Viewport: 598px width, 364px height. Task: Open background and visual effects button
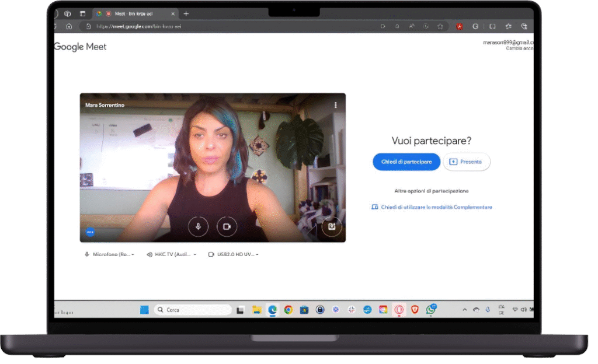tap(332, 226)
